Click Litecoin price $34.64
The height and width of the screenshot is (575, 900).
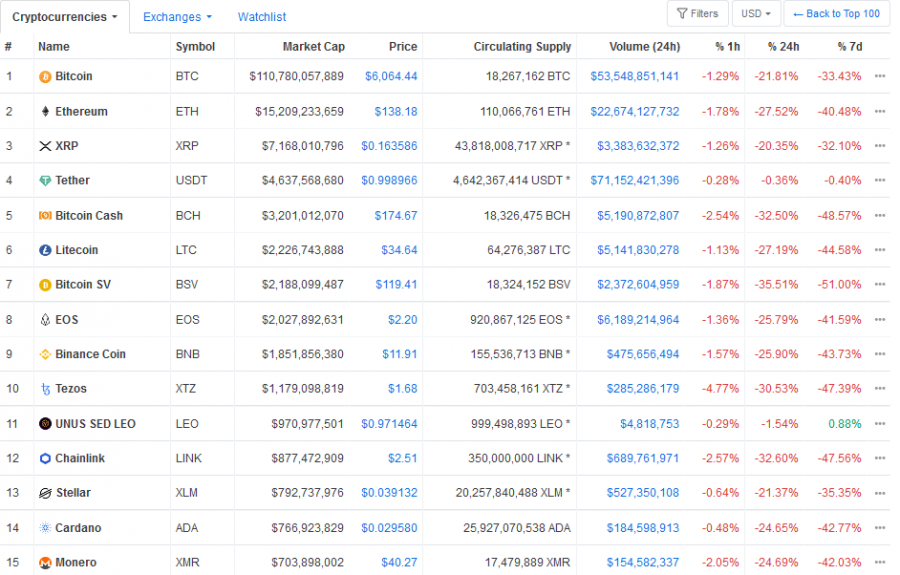(399, 250)
